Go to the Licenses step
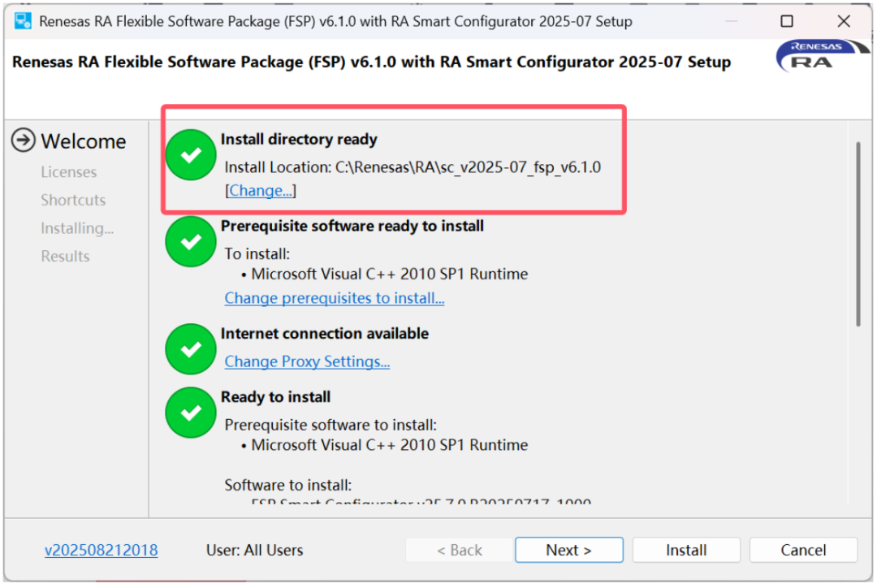Image resolution: width=877 pixels, height=588 pixels. (x=68, y=172)
